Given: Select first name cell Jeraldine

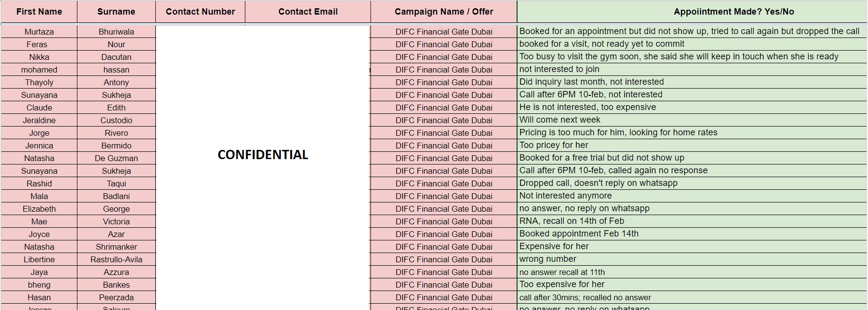Looking at the screenshot, I should [x=39, y=120].
